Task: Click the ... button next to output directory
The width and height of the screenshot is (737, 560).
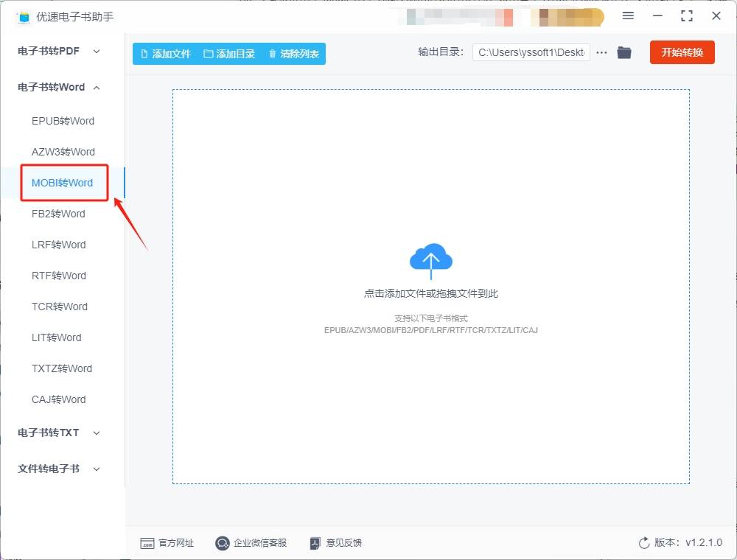Action: pyautogui.click(x=602, y=52)
